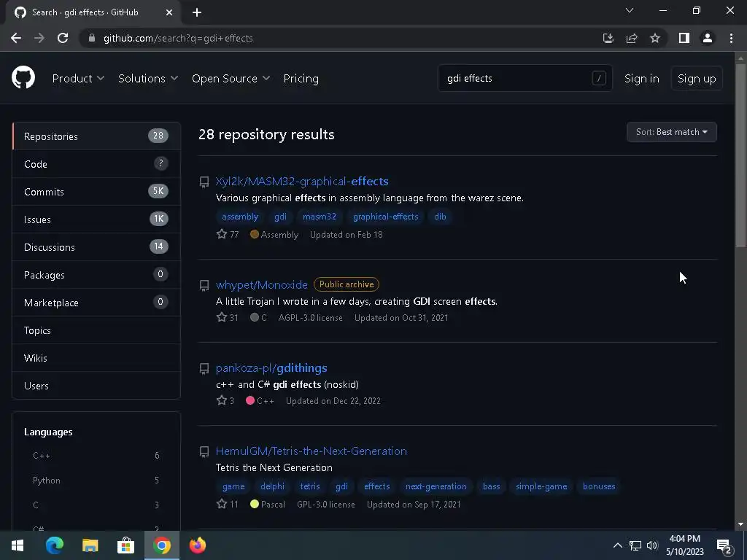Select Code results filter
This screenshot has height=560, width=747.
pos(96,164)
